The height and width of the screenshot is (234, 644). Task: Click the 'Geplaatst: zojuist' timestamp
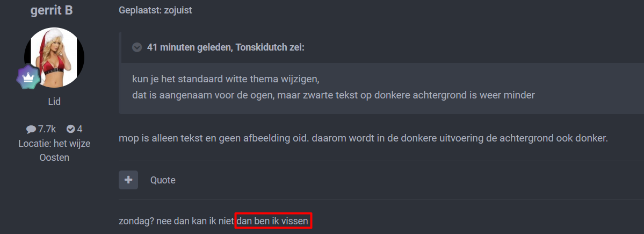pos(155,10)
